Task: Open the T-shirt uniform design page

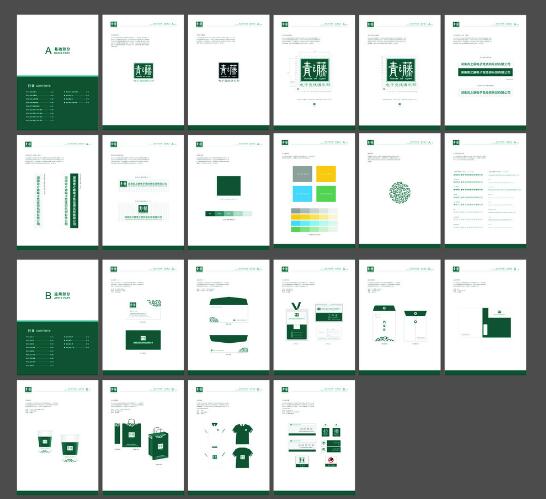Action: click(228, 437)
